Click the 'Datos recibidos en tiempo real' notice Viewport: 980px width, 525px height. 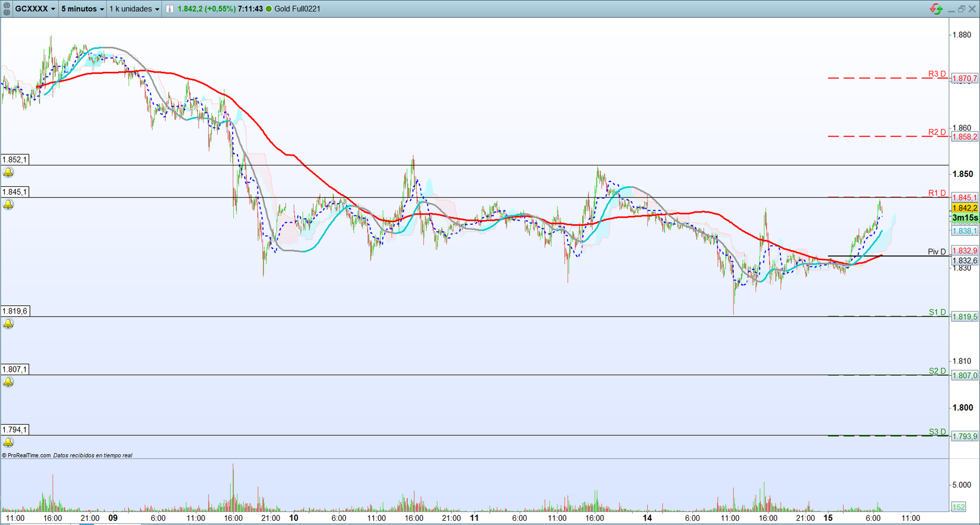tap(92, 455)
